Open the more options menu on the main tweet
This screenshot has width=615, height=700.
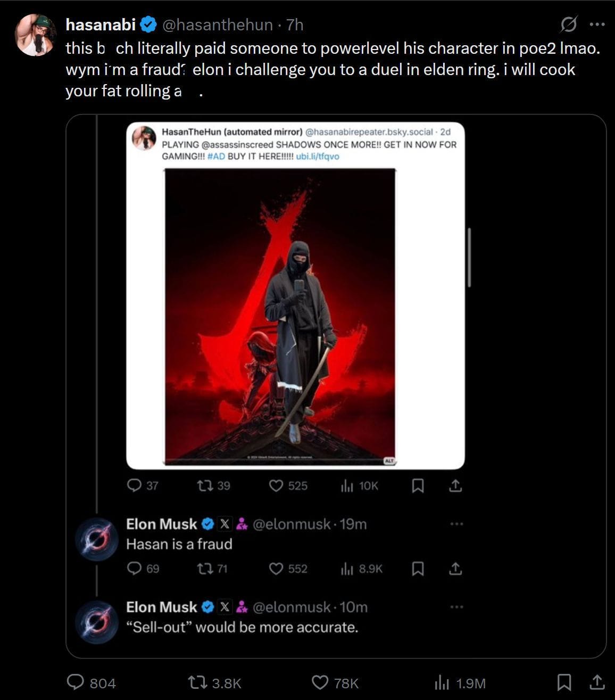tap(598, 23)
